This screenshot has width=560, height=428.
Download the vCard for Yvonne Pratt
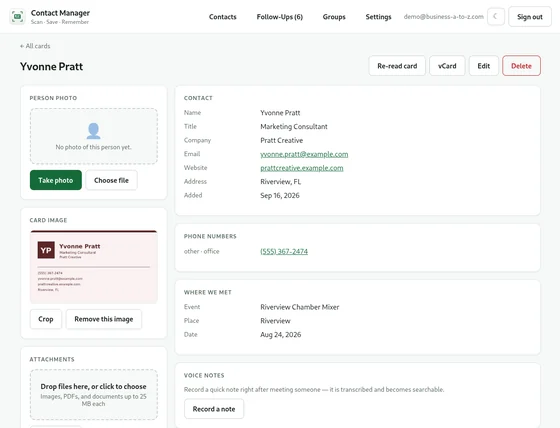[447, 66]
